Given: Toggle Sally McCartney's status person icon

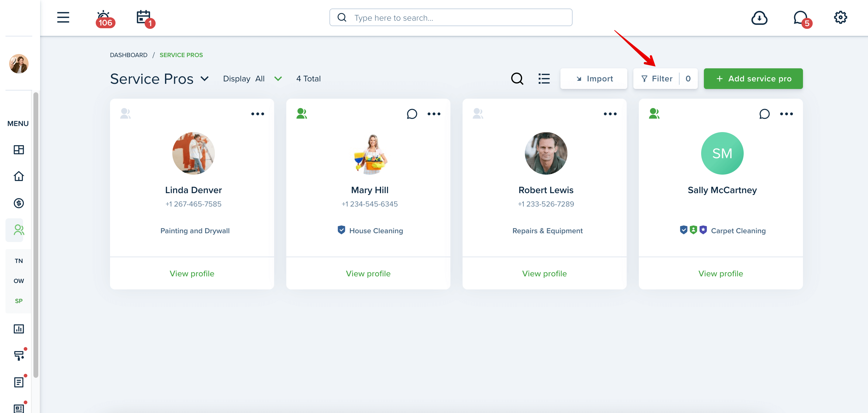Looking at the screenshot, I should (x=654, y=114).
